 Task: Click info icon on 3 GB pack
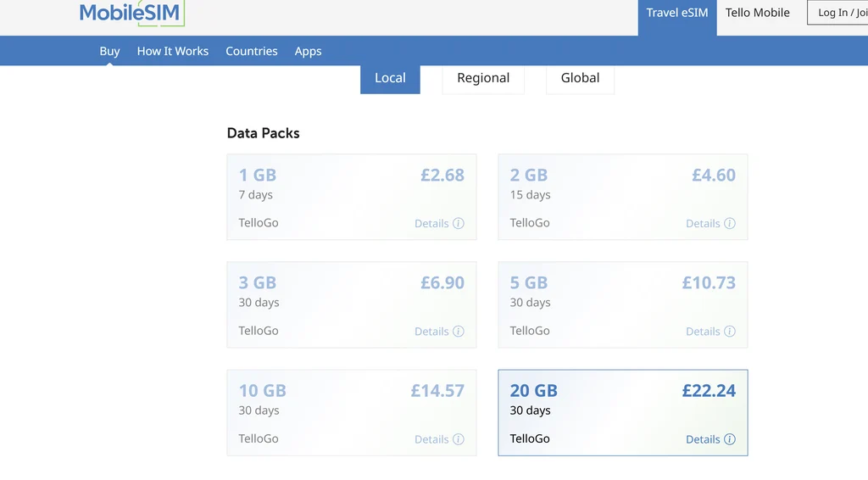pos(459,332)
